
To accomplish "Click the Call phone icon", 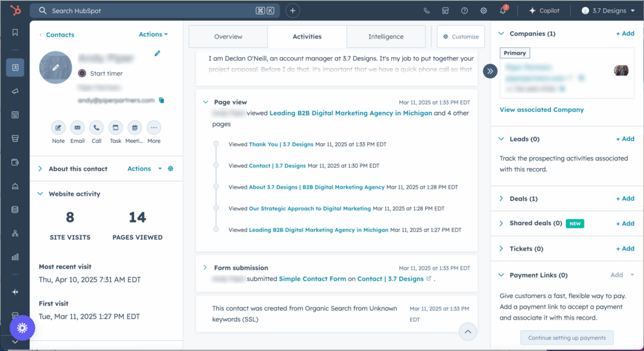I will point(96,128).
